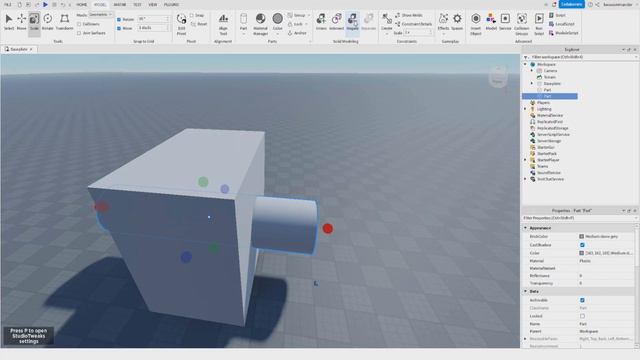The image size is (640, 360).
Task: Click the Filter Properties search field
Action: (579, 218)
